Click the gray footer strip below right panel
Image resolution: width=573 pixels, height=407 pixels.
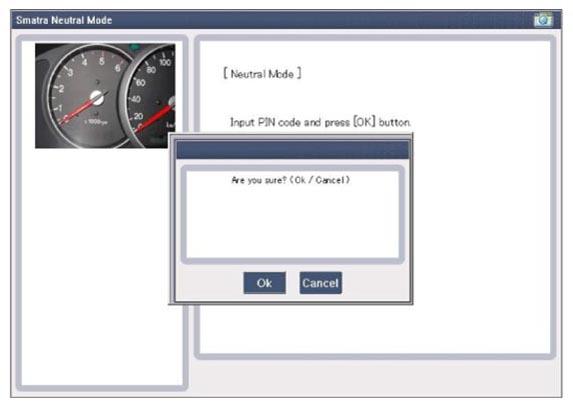pyautogui.click(x=375, y=376)
